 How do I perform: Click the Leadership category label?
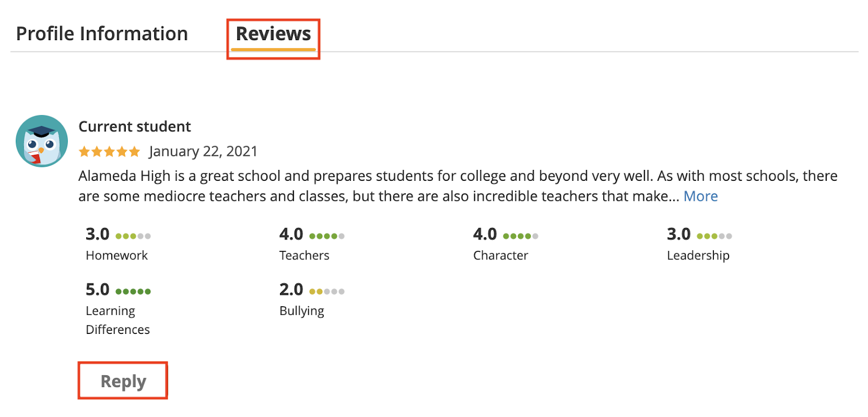click(x=698, y=256)
